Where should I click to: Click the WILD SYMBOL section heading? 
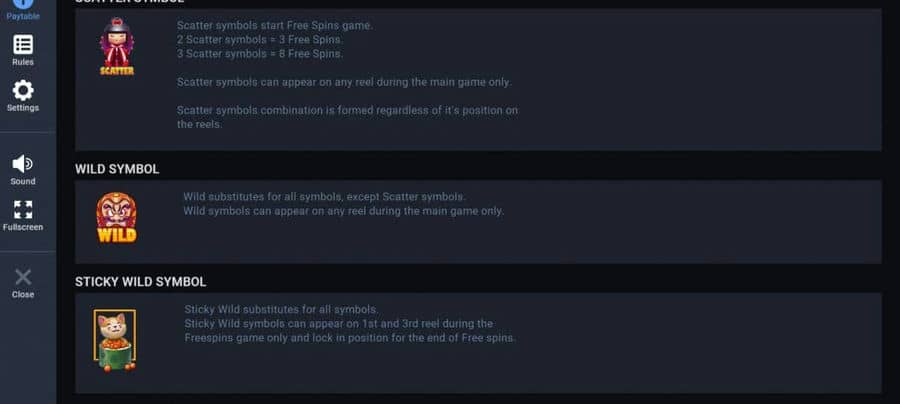(117, 169)
